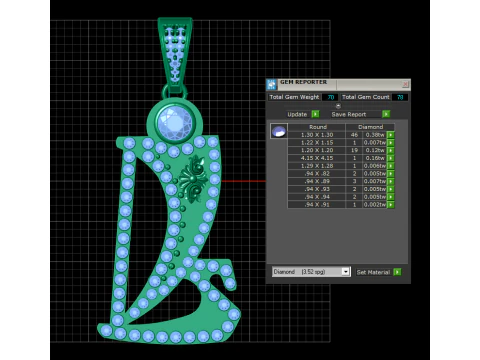480x360 pixels.
Task: Select the .94 X .82 size cell
Action: point(317,174)
